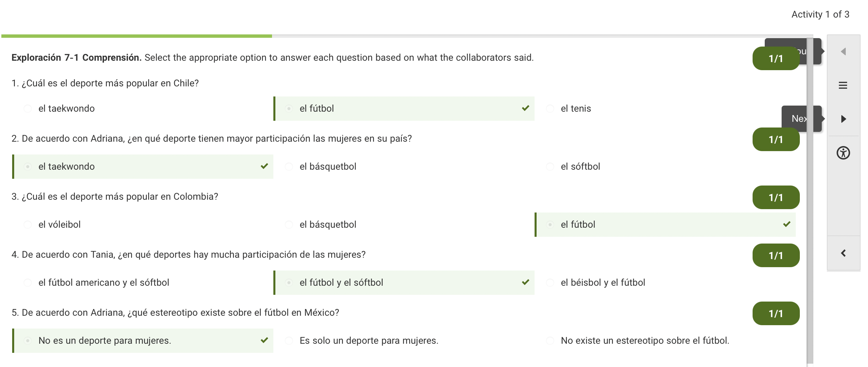Click the 1/1 score badge for question 5
868x367 pixels.
pos(776,313)
